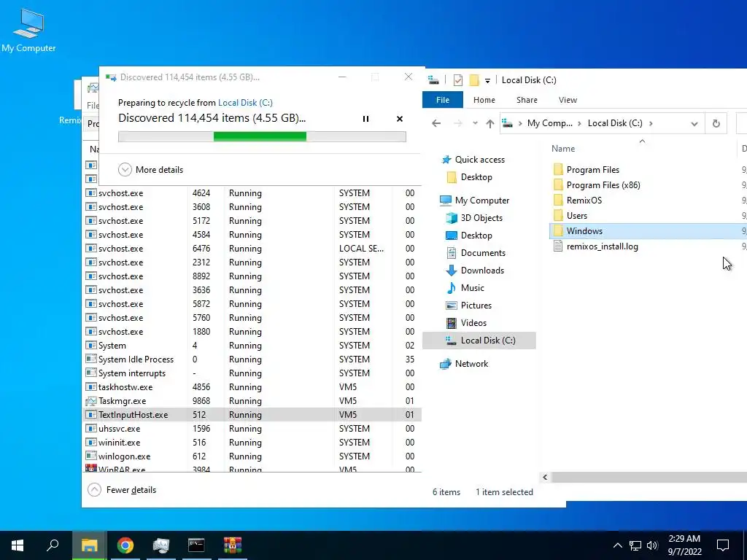Switch to File Explorer on taskbar
747x560 pixels.
pos(89,545)
